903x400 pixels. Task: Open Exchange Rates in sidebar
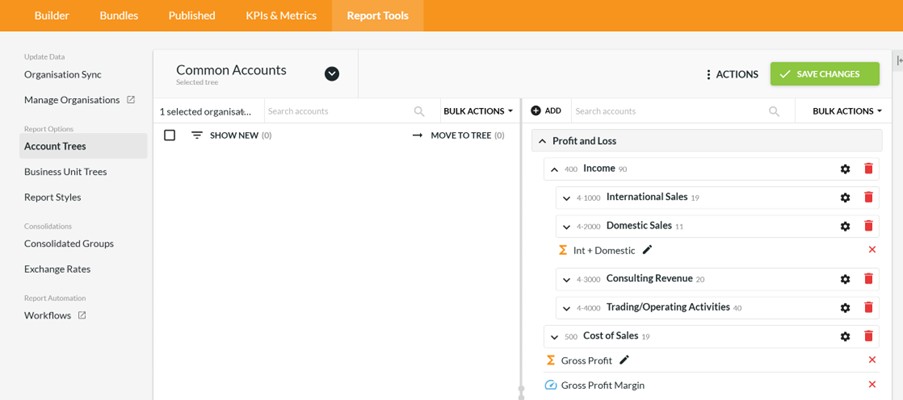57,269
